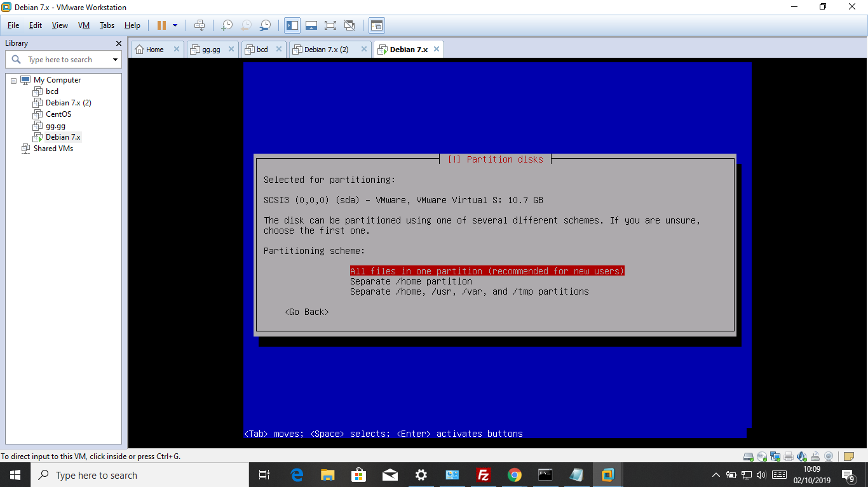Show hidden system tray icons chevron
This screenshot has height=487, width=868.
coord(716,475)
